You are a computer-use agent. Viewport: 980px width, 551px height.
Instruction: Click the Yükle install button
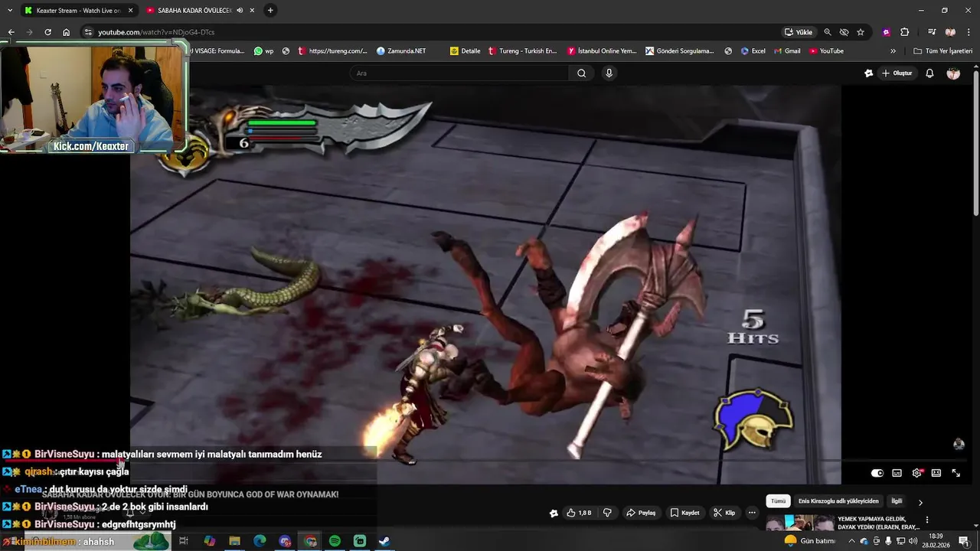pyautogui.click(x=799, y=32)
